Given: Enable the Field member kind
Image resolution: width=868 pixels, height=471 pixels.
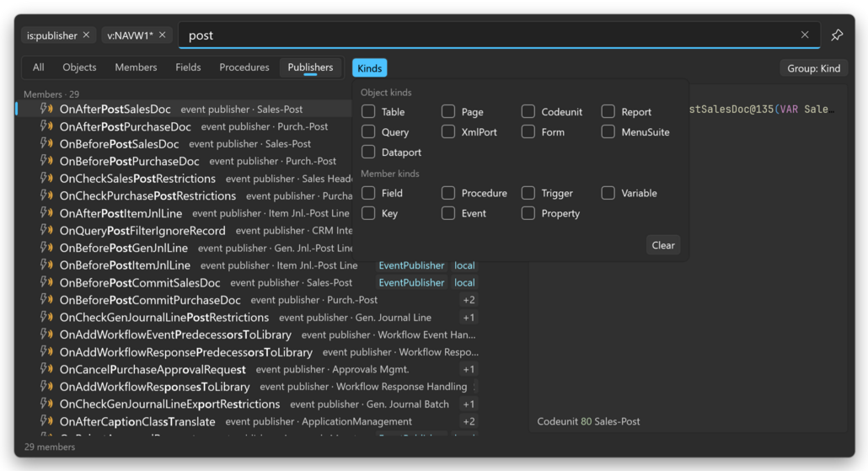Looking at the screenshot, I should click(x=368, y=193).
